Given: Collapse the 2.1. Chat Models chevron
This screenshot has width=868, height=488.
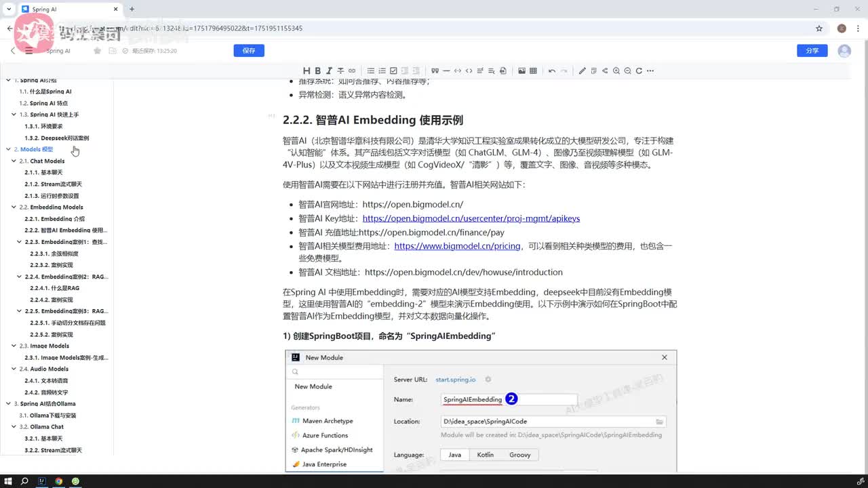Looking at the screenshot, I should pos(14,161).
